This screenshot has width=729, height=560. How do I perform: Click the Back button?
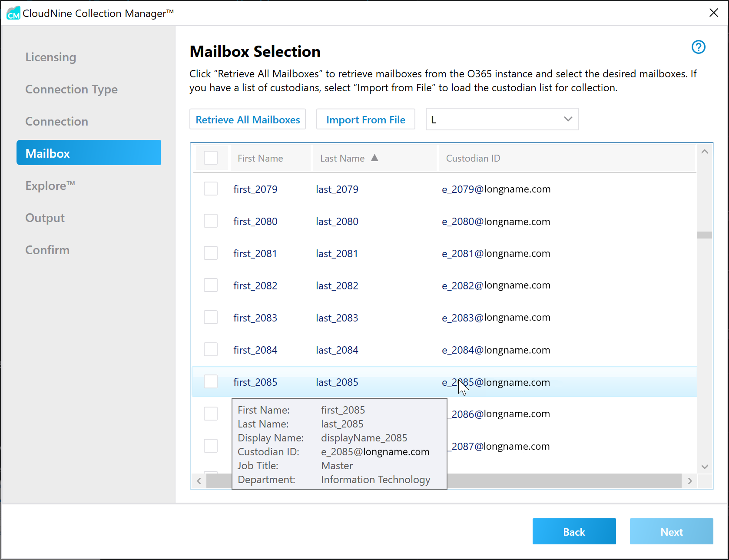(574, 531)
